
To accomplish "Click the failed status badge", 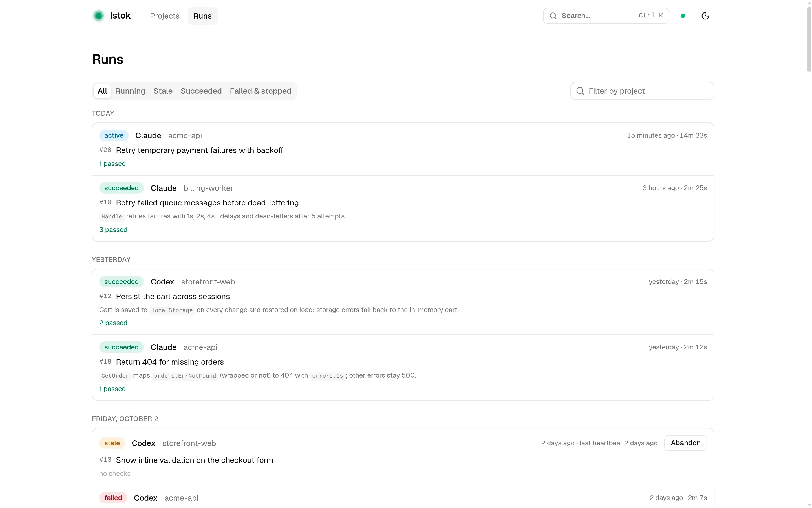I will (x=113, y=498).
